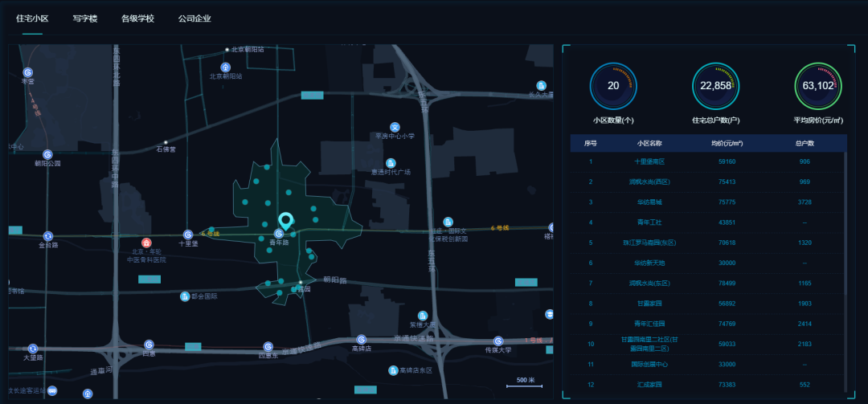Click the 高碑店 subway station icon
868x404 pixels.
[x=362, y=340]
